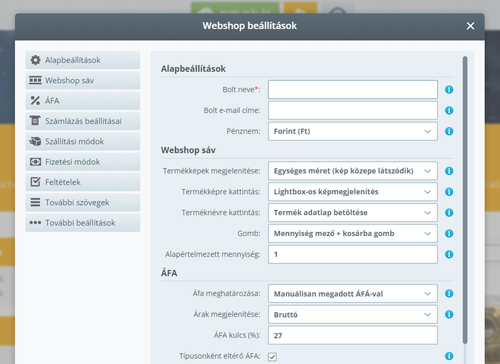Open the Pénznem currency dropdown
This screenshot has height=364, width=500.
[x=353, y=131]
